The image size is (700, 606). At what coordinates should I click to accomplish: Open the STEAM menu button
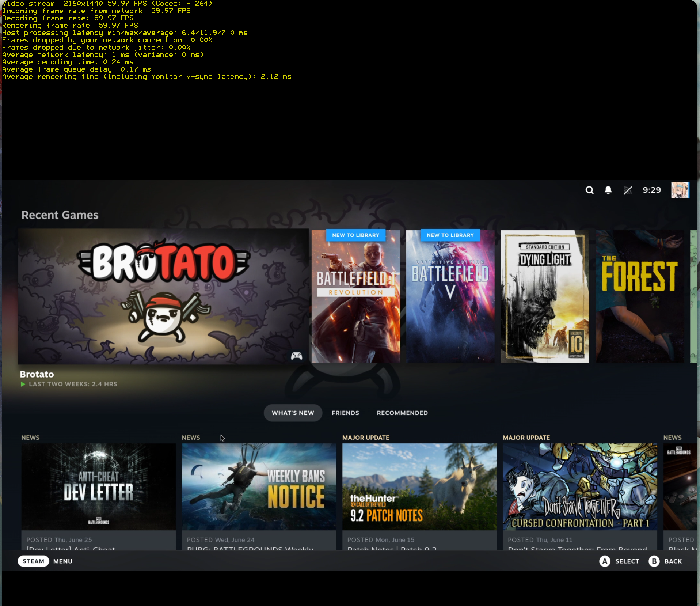point(33,561)
